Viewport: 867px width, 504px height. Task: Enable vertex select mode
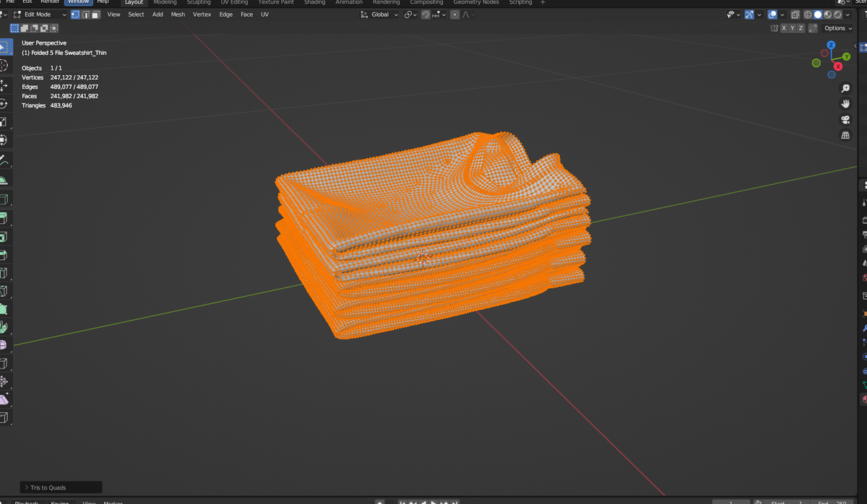pos(75,14)
